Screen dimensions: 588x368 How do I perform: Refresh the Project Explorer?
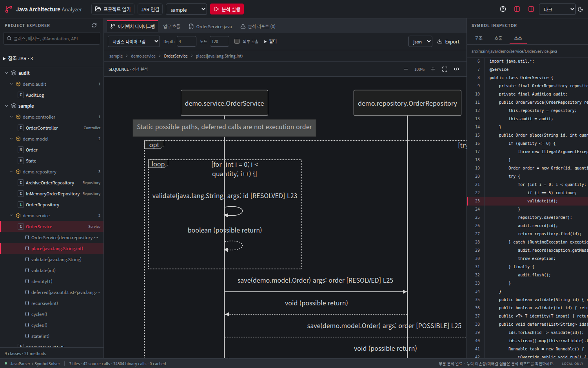(x=94, y=25)
